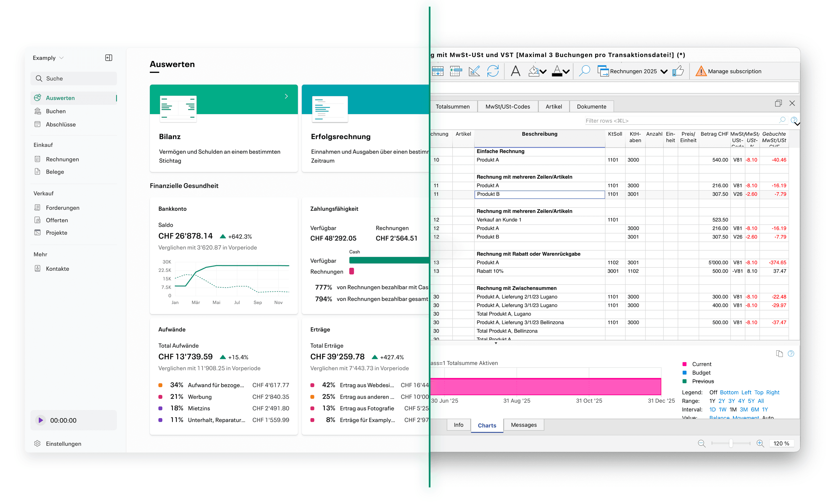The image size is (836, 504).
Task: Copy the chart via copy icon
Action: [779, 354]
